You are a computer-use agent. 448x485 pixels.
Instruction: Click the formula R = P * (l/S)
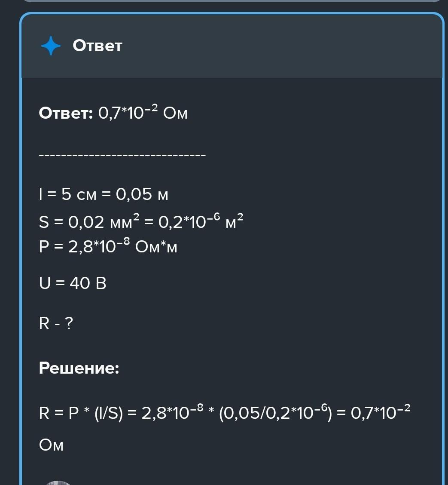81,413
